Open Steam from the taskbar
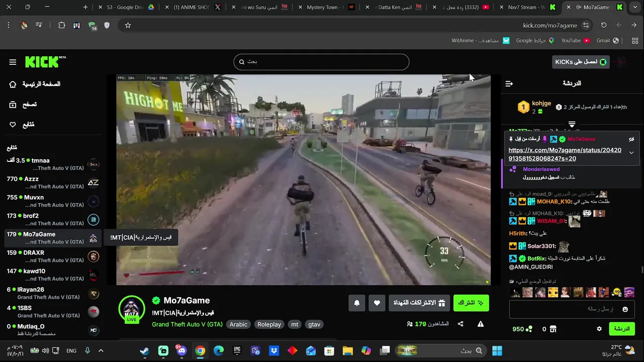 tap(144, 350)
